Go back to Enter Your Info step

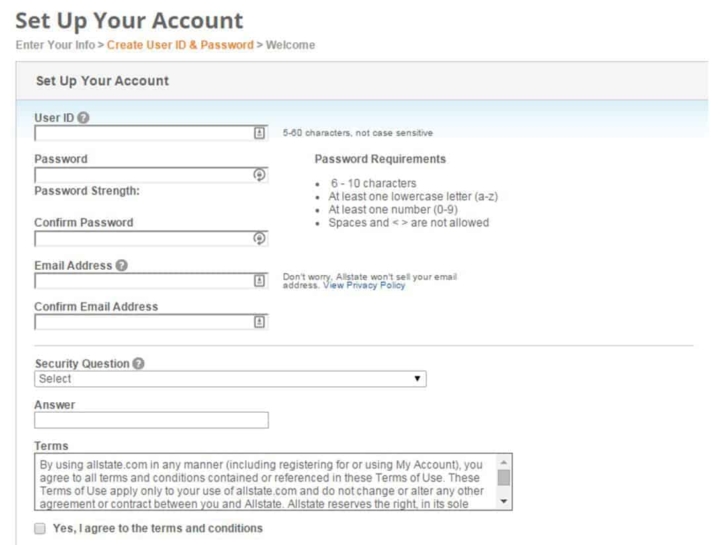[55, 45]
